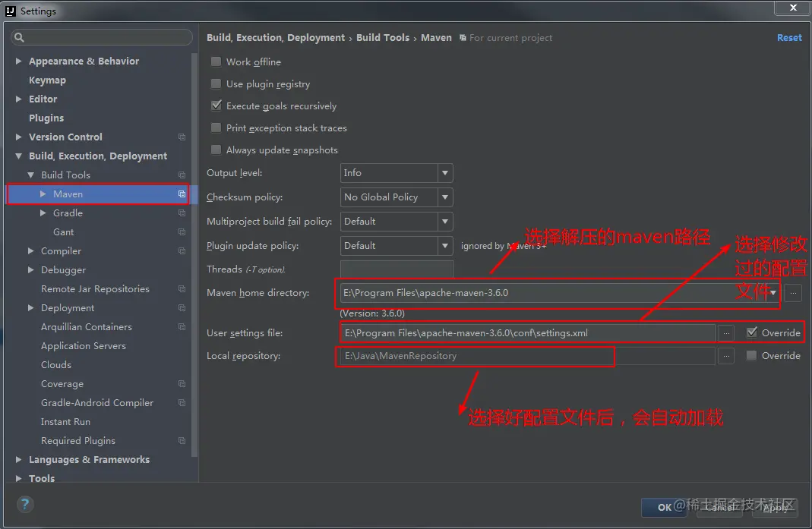Check Override for local repository
Image resolution: width=812 pixels, height=529 pixels.
tap(751, 356)
